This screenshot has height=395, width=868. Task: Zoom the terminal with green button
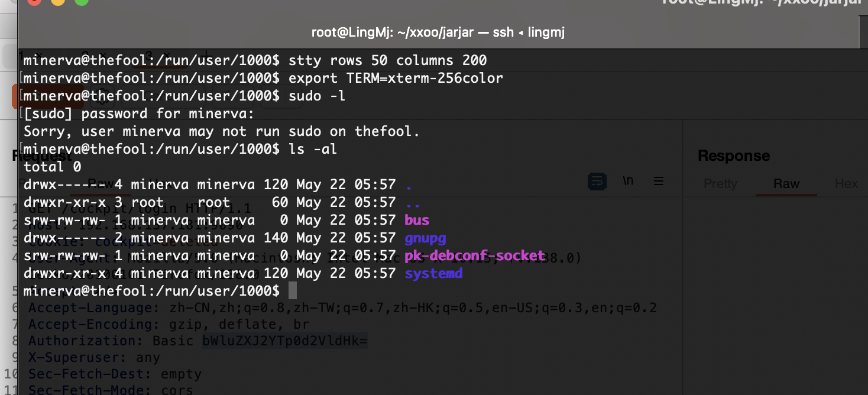82,1
